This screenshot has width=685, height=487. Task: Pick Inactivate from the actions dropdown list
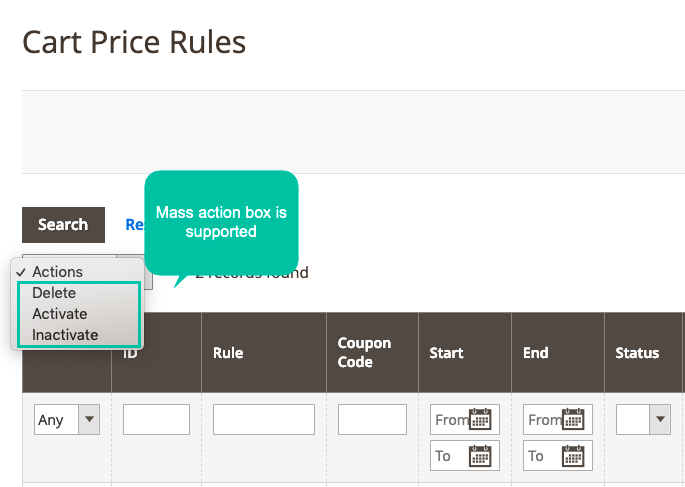(x=65, y=335)
